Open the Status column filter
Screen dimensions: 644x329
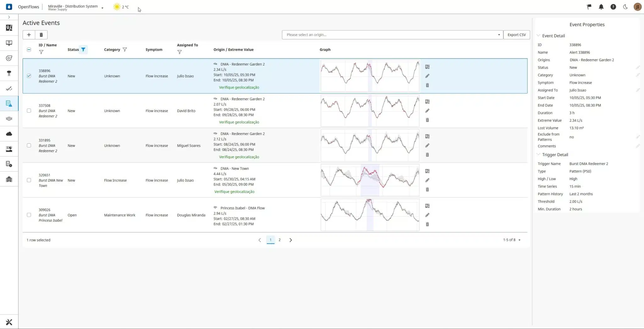coord(83,49)
